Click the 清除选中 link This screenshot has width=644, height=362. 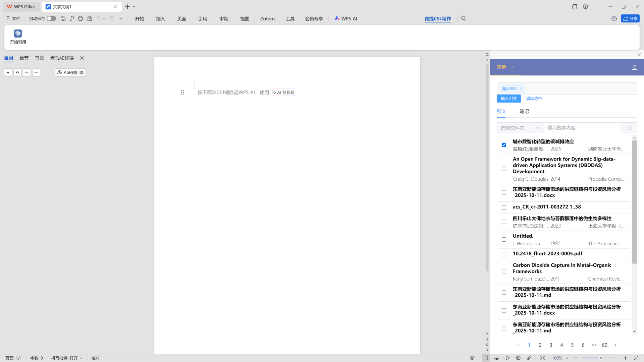(x=534, y=99)
